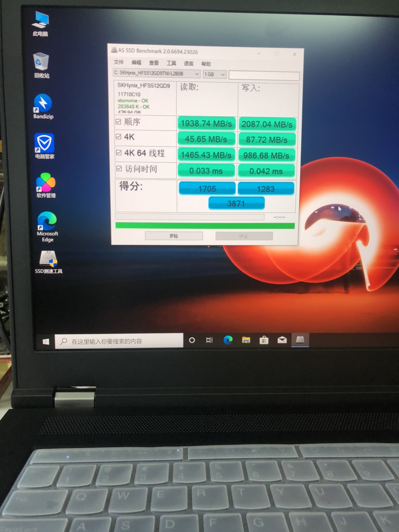Click the 4K 64 read 1465.43 MB/s value

206,155
